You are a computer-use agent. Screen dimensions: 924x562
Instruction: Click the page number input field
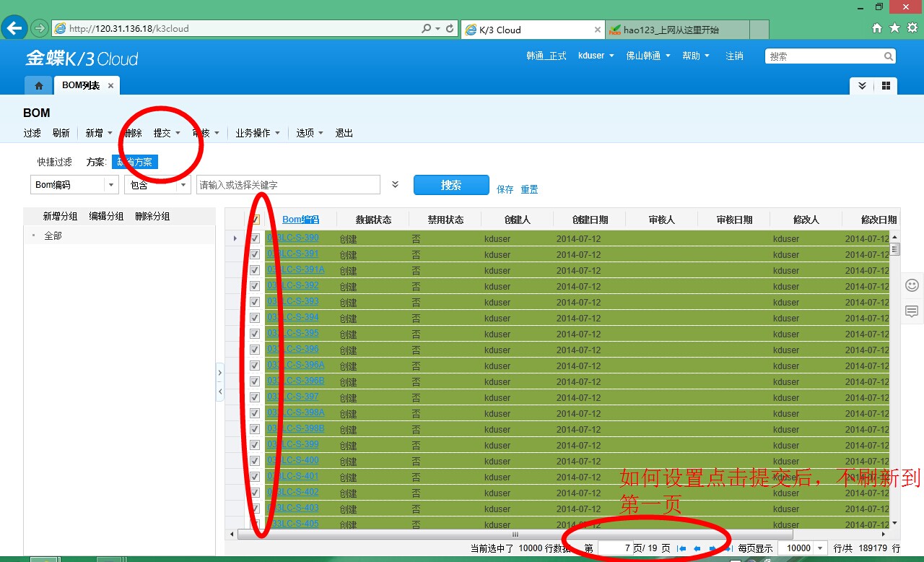click(x=614, y=548)
